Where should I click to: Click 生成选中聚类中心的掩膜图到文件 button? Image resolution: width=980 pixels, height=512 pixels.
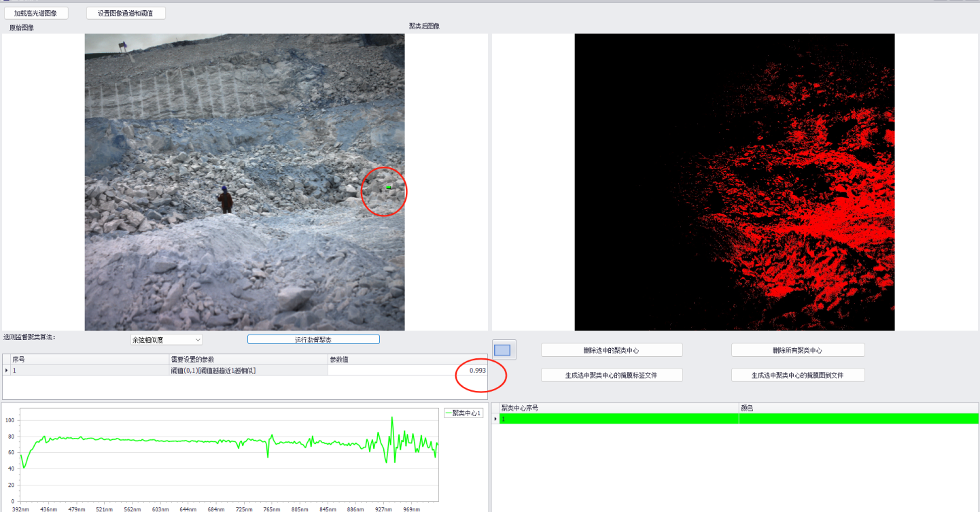(798, 375)
